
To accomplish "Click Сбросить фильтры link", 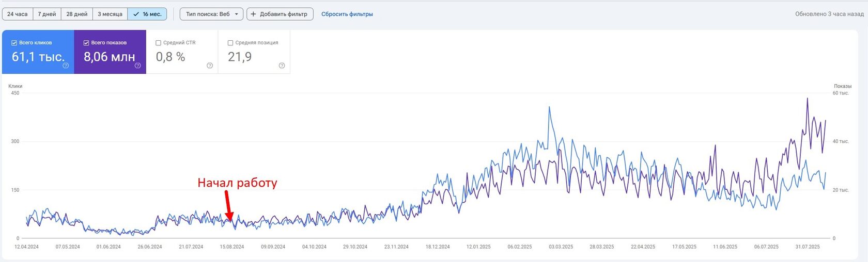I will (x=347, y=14).
